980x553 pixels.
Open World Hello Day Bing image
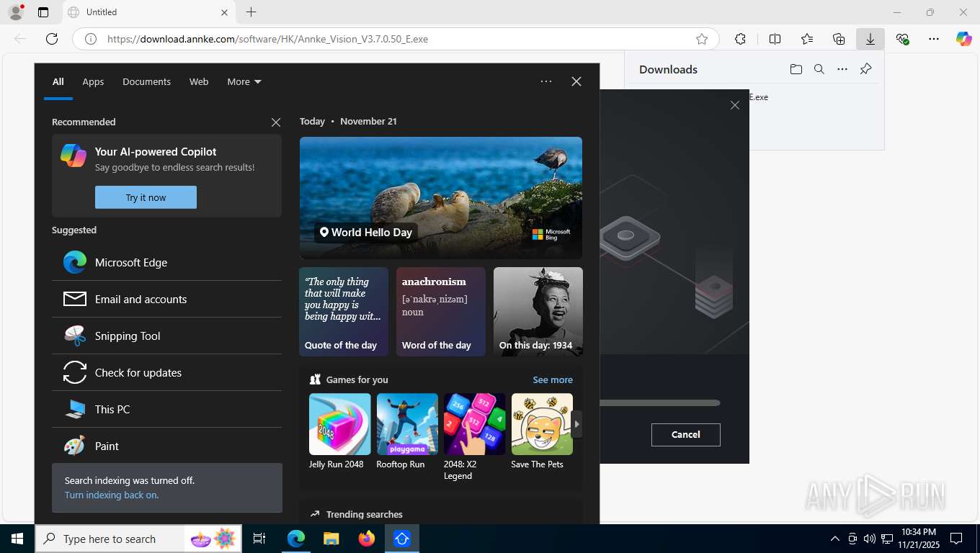point(441,198)
